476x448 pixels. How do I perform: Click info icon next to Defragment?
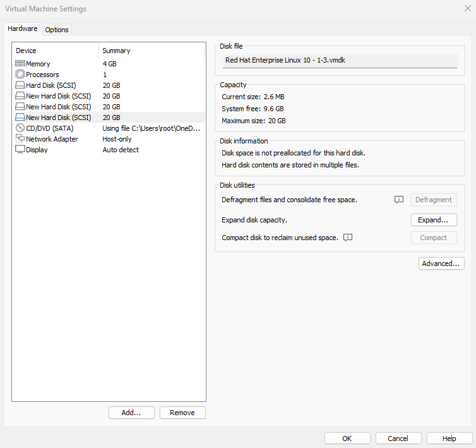(x=398, y=200)
